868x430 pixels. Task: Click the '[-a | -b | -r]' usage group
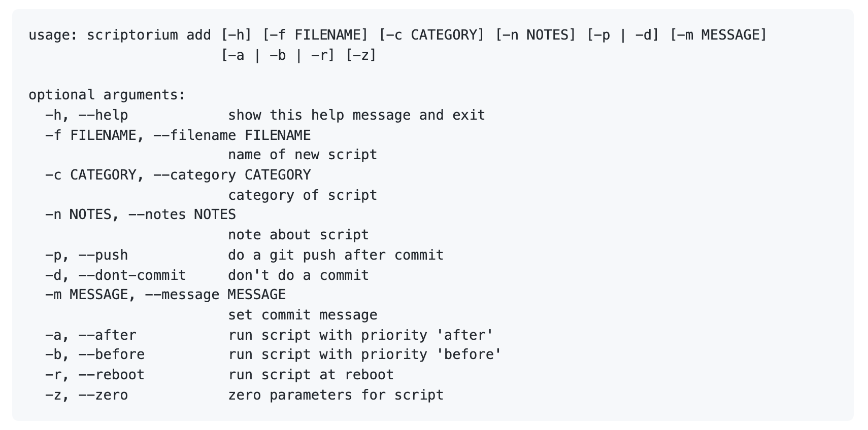[278, 55]
